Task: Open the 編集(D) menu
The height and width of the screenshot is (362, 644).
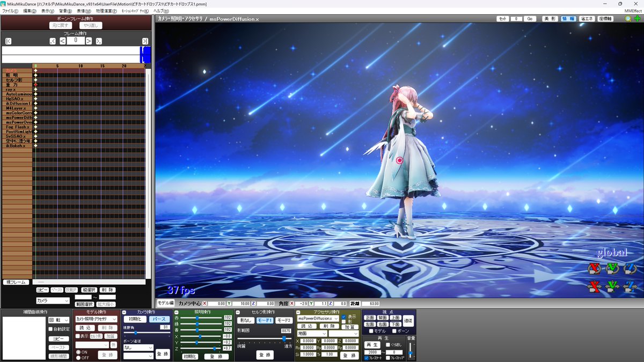Action: click(x=30, y=11)
